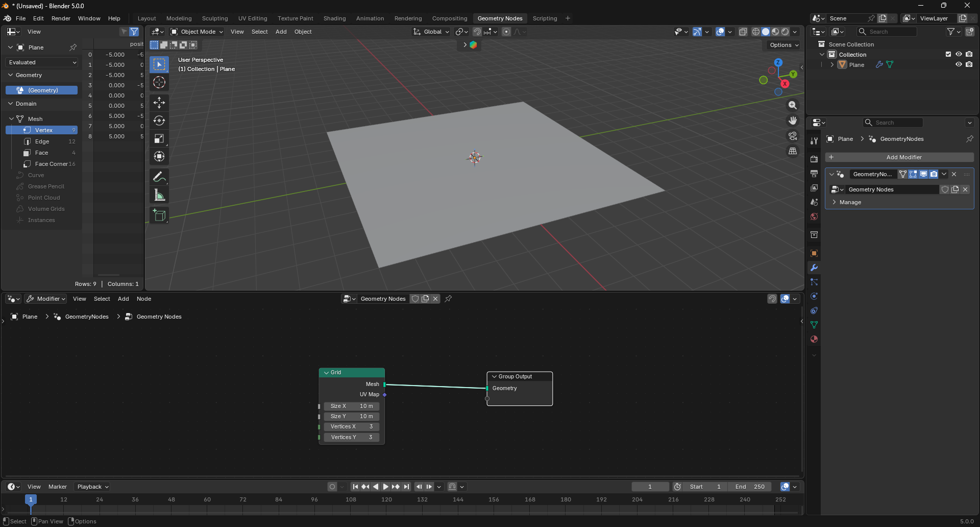Toggle Plane render camera icon in Outliner
The image size is (980, 527).
(969, 65)
